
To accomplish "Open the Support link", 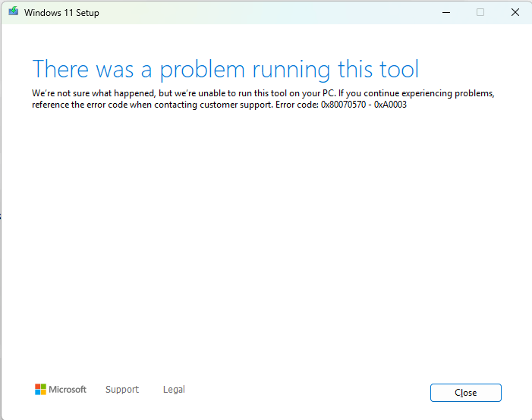I will [x=122, y=390].
